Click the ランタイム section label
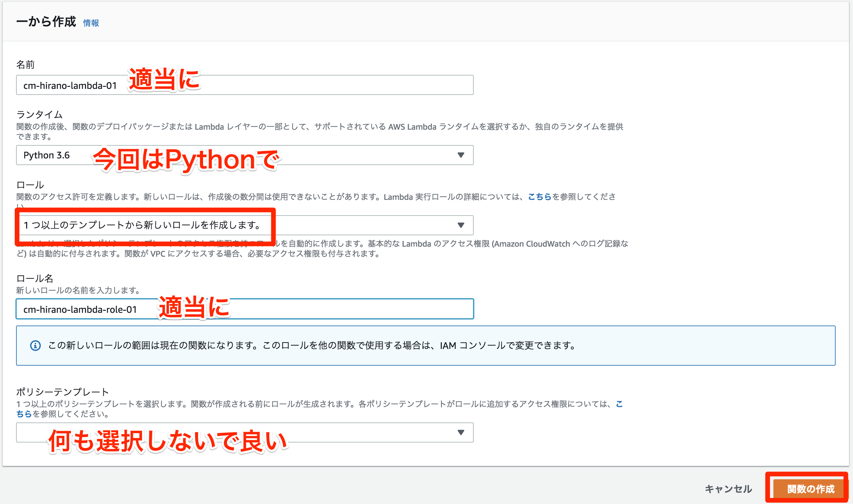This screenshot has height=504, width=853. 39,114
